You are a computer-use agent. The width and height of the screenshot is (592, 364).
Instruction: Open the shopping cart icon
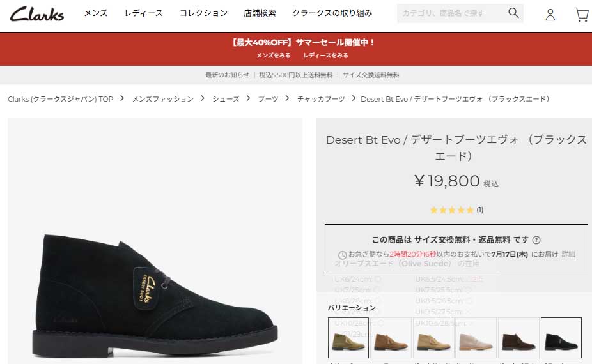pos(581,15)
